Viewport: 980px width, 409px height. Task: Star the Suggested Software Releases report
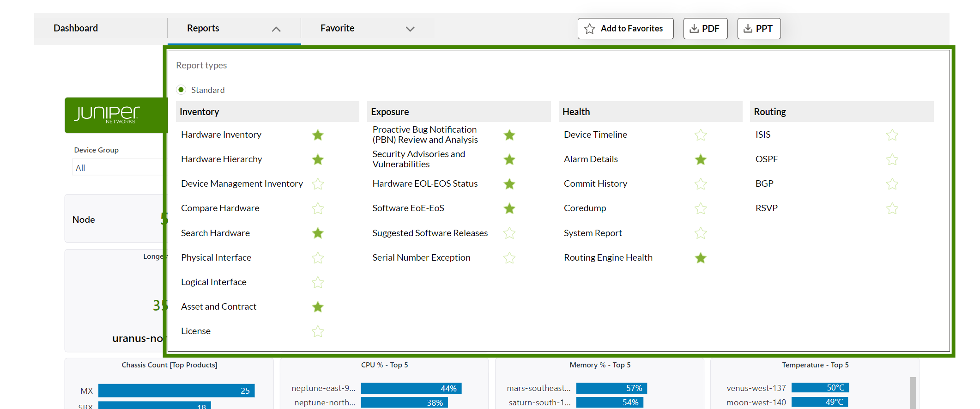(x=509, y=233)
